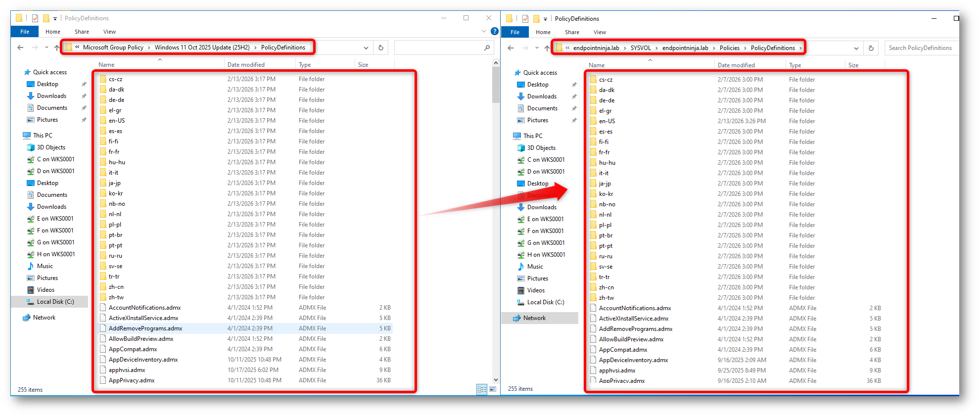980x417 pixels.
Task: Click SYSVOL breadcrumb in the address bar
Action: 641,48
